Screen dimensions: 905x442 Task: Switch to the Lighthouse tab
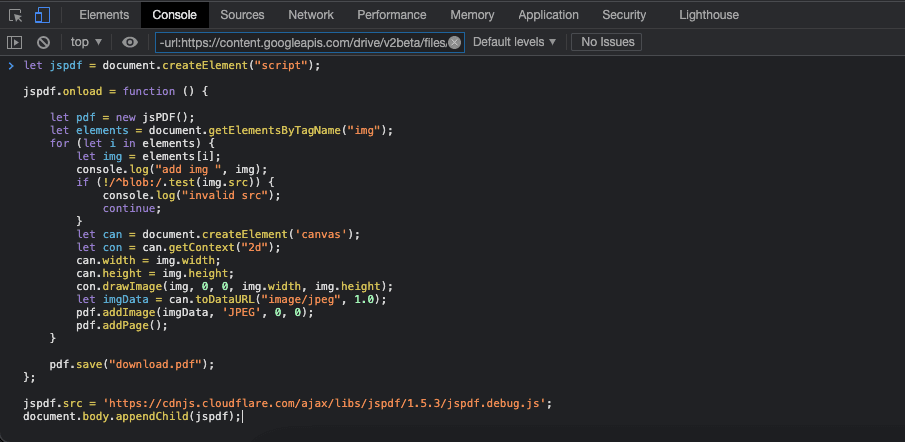point(708,15)
